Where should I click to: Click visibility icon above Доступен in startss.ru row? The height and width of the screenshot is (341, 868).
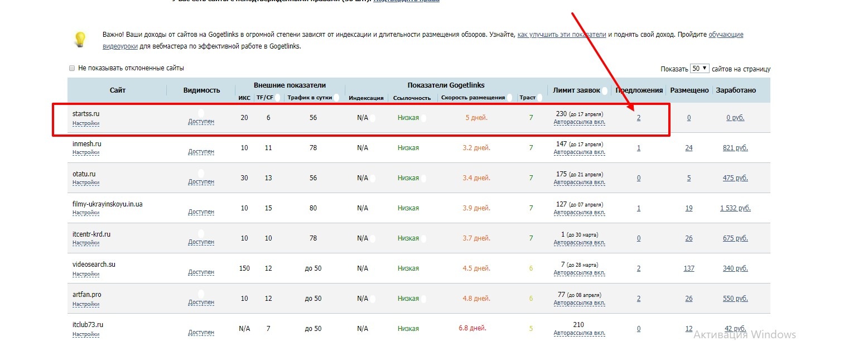[201, 113]
